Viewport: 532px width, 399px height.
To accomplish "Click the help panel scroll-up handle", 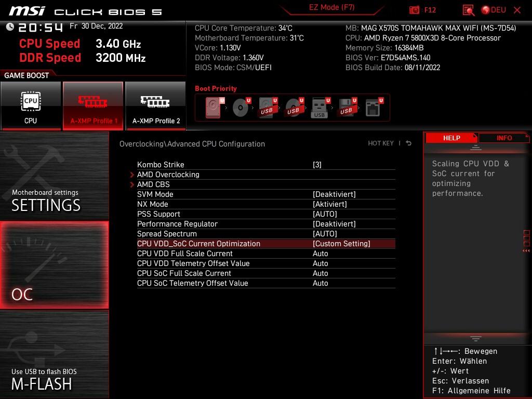I will 476,148.
